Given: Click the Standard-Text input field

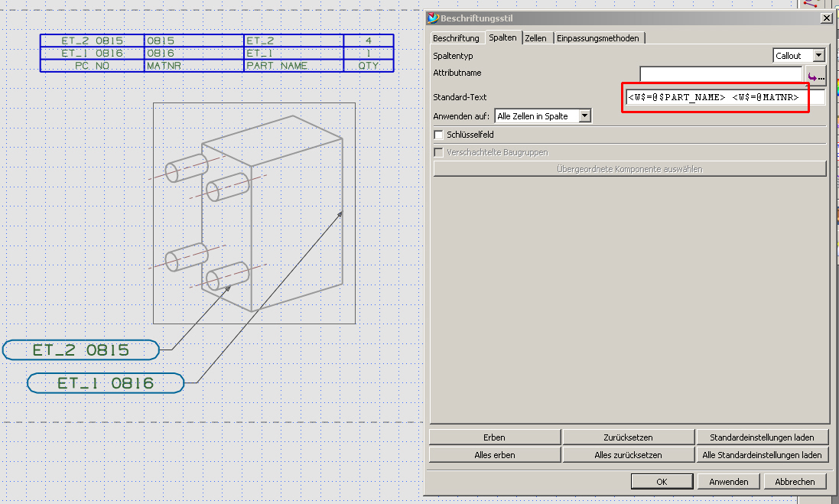Looking at the screenshot, I should click(x=725, y=97).
